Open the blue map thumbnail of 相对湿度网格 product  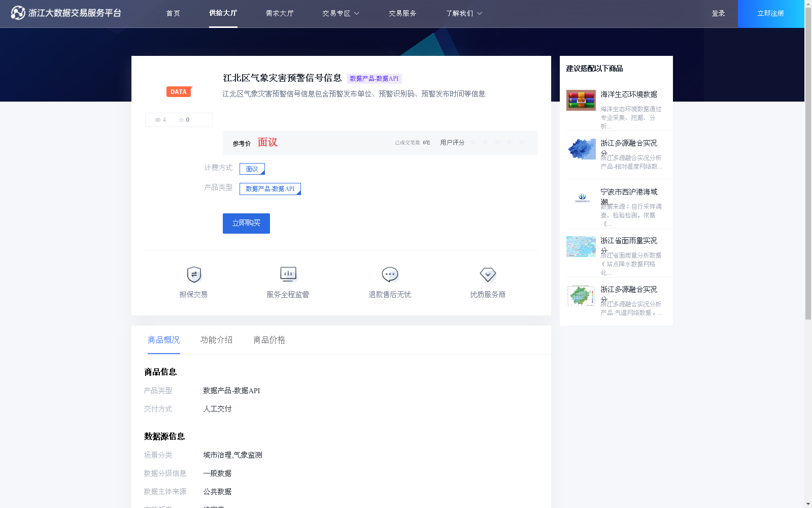click(x=581, y=149)
